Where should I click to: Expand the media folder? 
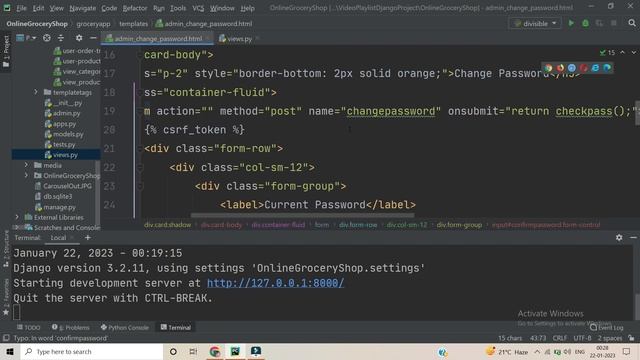27,165
